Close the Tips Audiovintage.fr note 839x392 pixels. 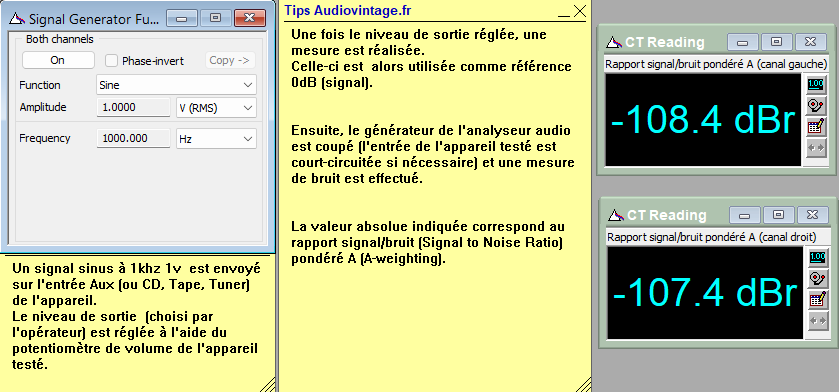point(579,11)
